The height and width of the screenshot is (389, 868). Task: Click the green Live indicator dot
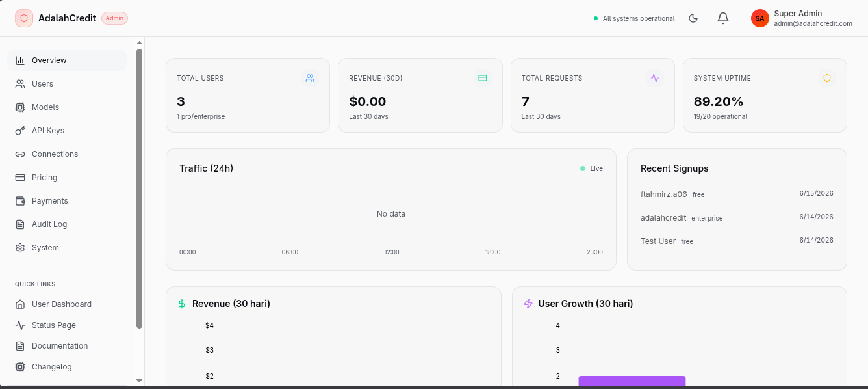583,168
